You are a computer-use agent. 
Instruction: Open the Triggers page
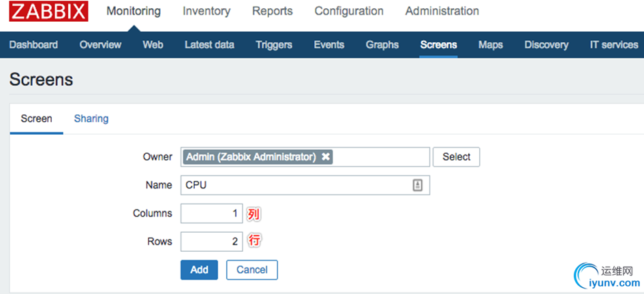[x=274, y=45]
